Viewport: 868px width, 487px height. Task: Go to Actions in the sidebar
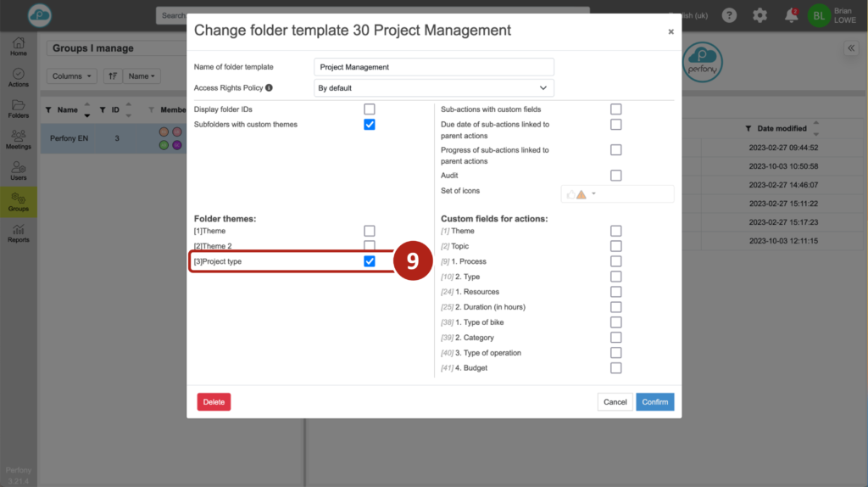pyautogui.click(x=18, y=77)
